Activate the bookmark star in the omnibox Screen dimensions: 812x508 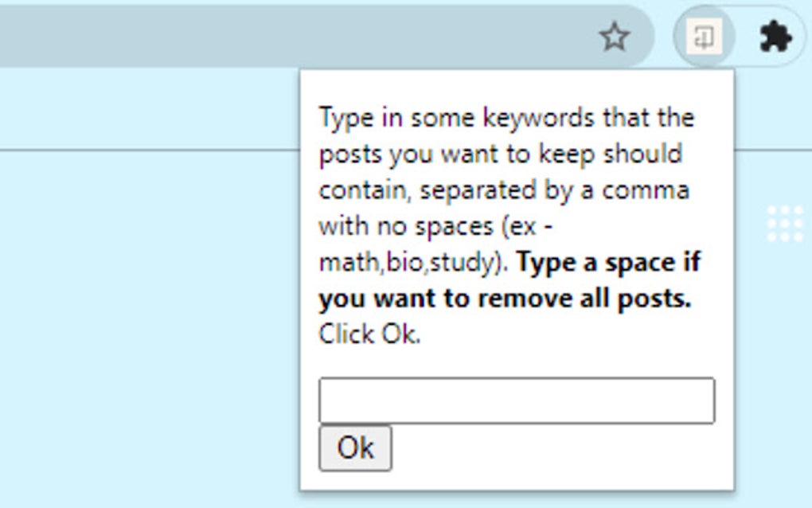pyautogui.click(x=615, y=37)
